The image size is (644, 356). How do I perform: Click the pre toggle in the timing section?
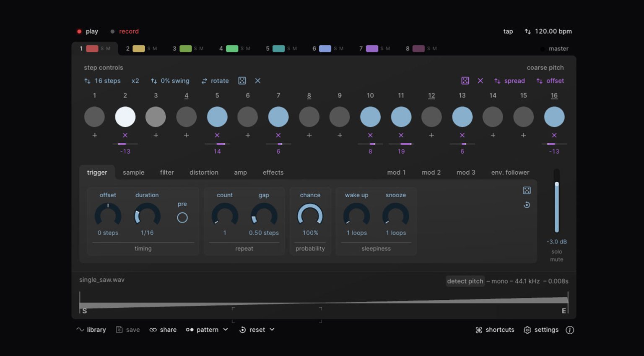(182, 217)
